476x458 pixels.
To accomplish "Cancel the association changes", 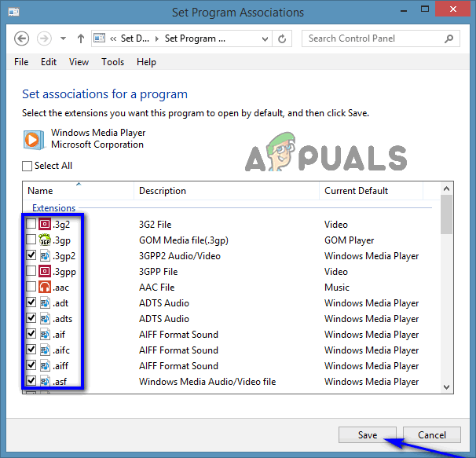I will (432, 434).
